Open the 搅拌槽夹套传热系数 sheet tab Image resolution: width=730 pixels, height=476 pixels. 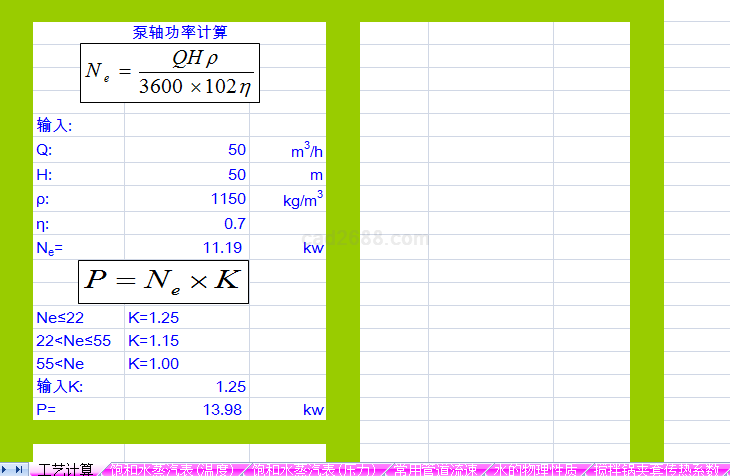(x=656, y=469)
